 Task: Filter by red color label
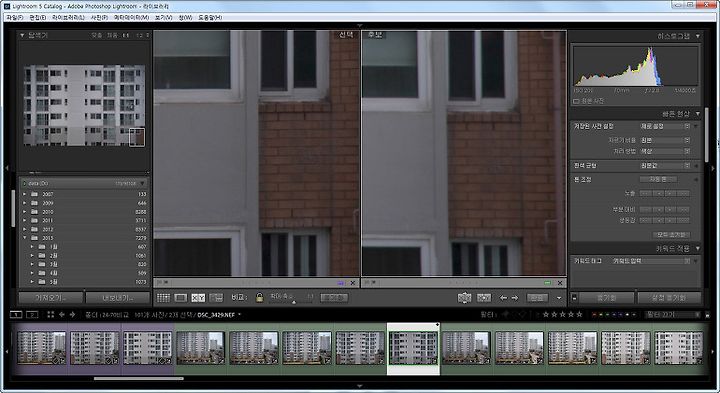point(594,314)
